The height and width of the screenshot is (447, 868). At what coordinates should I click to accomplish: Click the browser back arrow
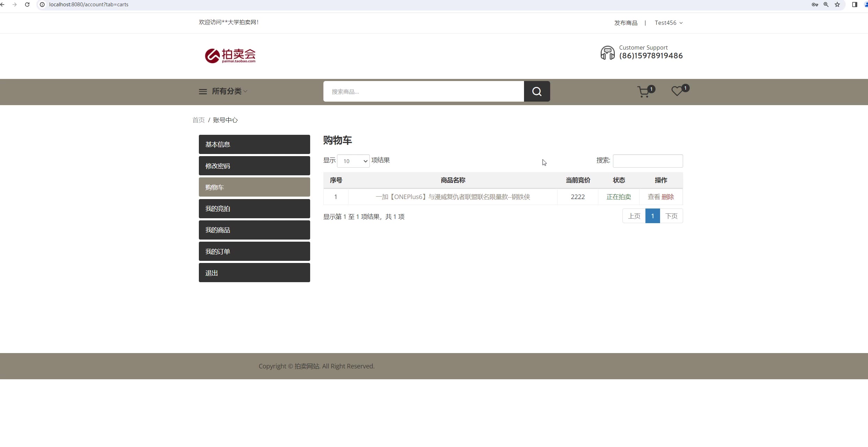2,5
